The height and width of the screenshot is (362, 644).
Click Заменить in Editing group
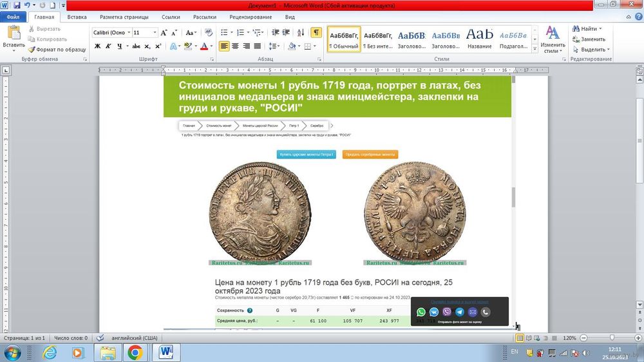click(589, 39)
